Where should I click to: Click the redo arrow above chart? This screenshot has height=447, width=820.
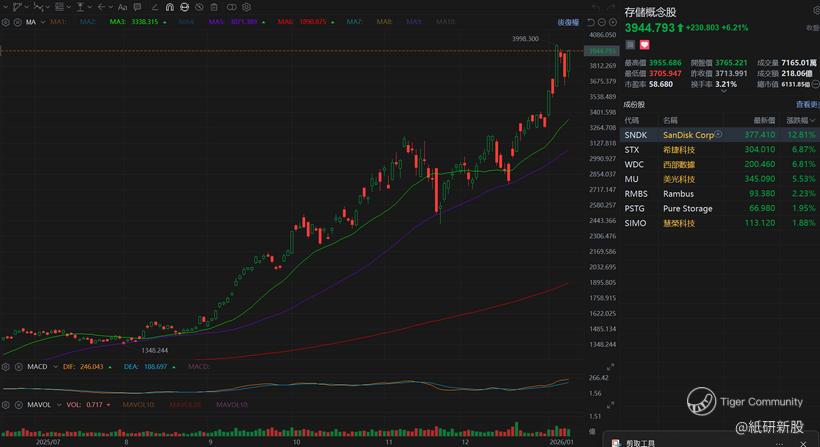point(611,7)
